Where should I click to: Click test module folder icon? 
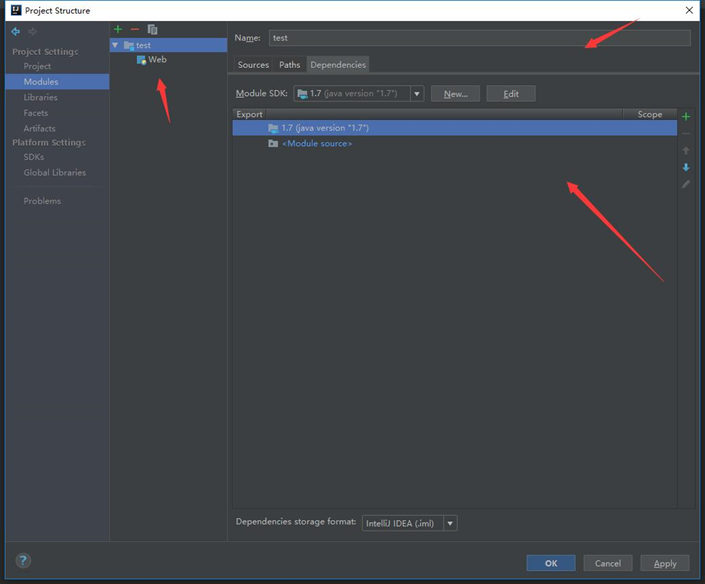(129, 45)
